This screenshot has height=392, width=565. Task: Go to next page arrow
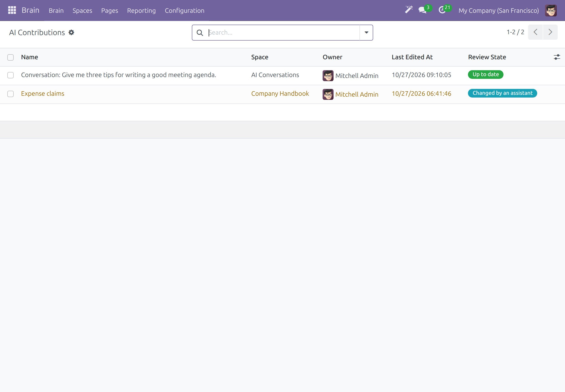pyautogui.click(x=550, y=32)
